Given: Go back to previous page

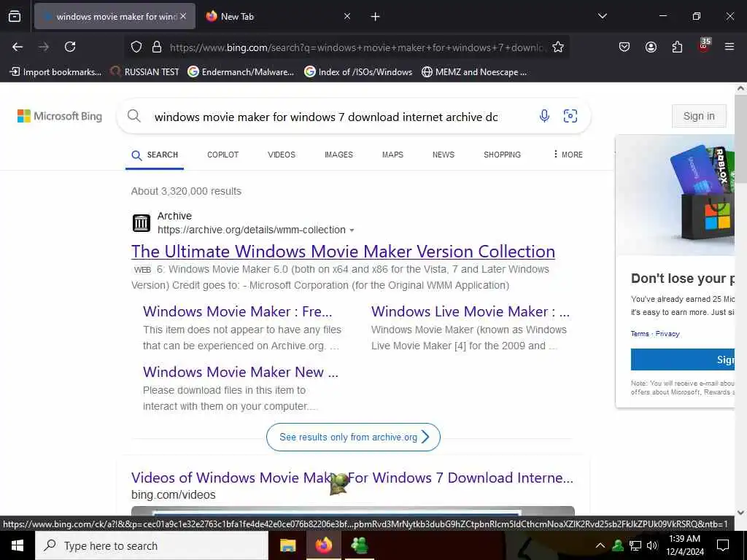Looking at the screenshot, I should pos(18,47).
